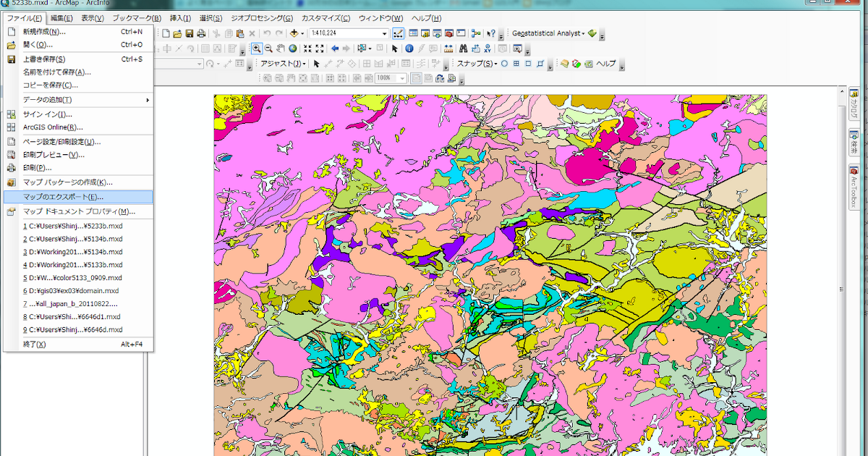Toggle the layout view button beside zoom percentage
The image size is (868, 456).
417,78
